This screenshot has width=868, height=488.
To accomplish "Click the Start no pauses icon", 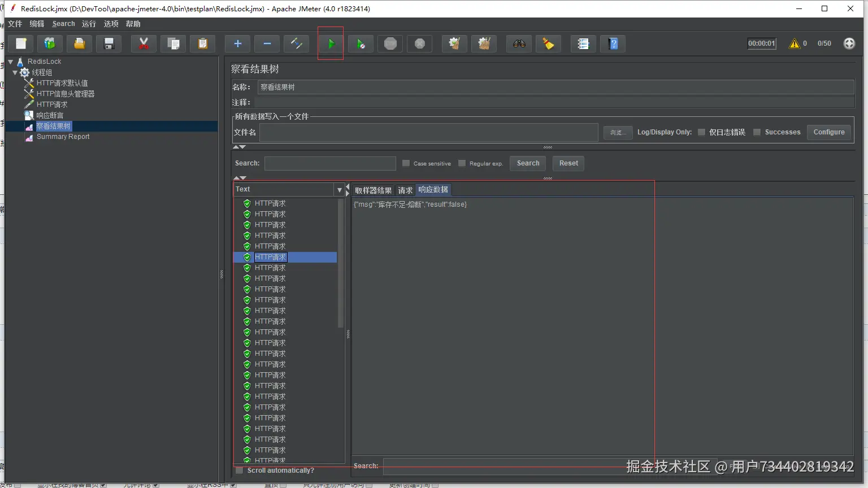I will click(361, 44).
